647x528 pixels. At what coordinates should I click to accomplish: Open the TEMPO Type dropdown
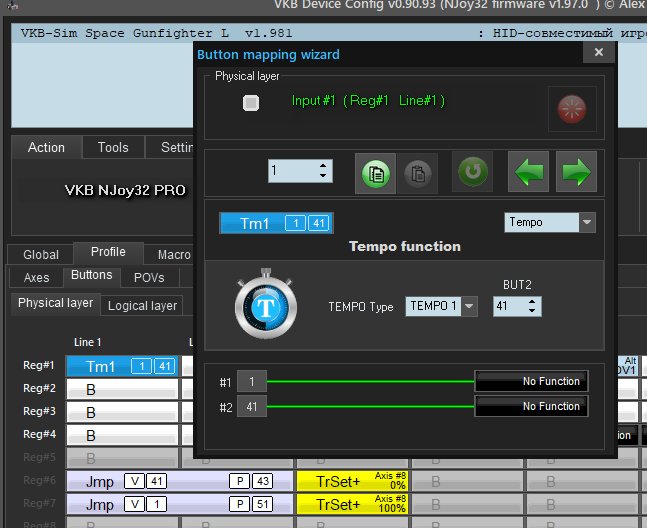click(469, 306)
